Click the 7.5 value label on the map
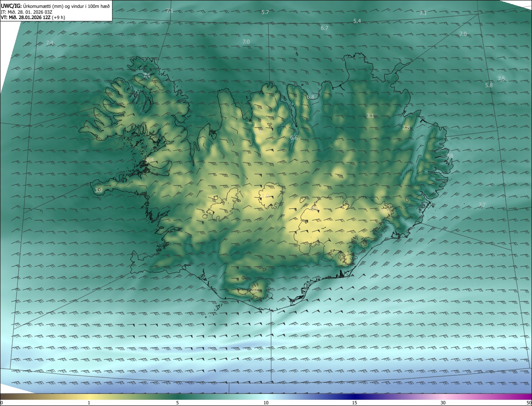Screen dimensions: 532x406 tap(501, 78)
